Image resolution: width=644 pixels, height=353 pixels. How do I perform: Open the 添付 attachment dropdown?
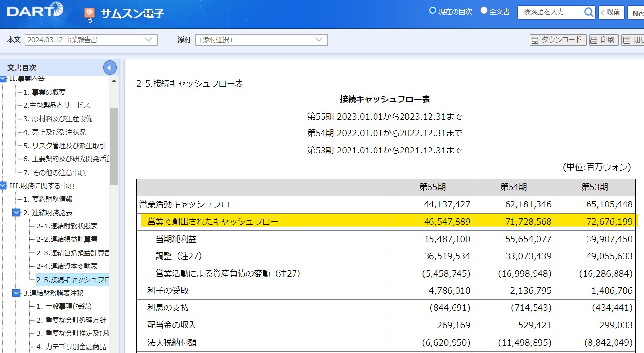pyautogui.click(x=261, y=40)
